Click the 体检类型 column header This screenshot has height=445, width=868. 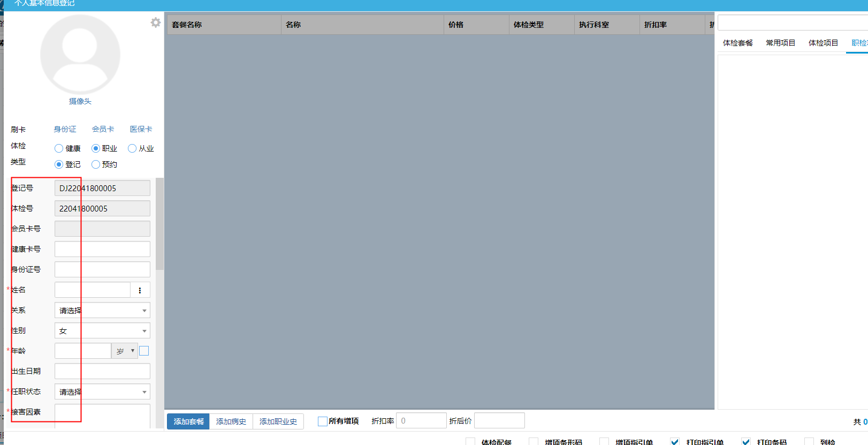coord(542,25)
